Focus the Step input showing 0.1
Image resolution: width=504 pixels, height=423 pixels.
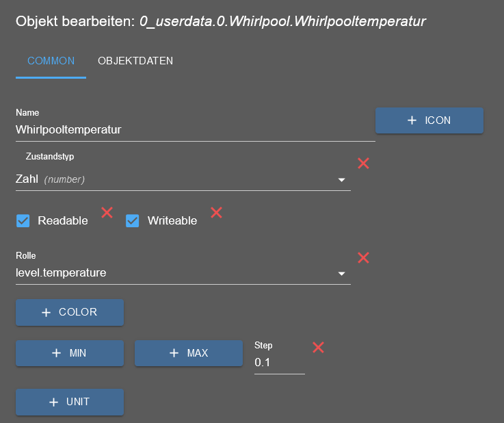click(x=278, y=363)
